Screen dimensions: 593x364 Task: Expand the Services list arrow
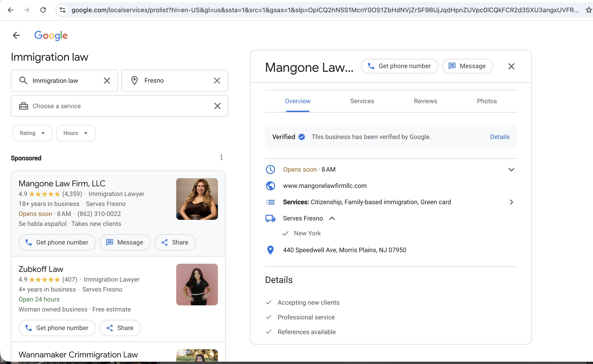(512, 202)
